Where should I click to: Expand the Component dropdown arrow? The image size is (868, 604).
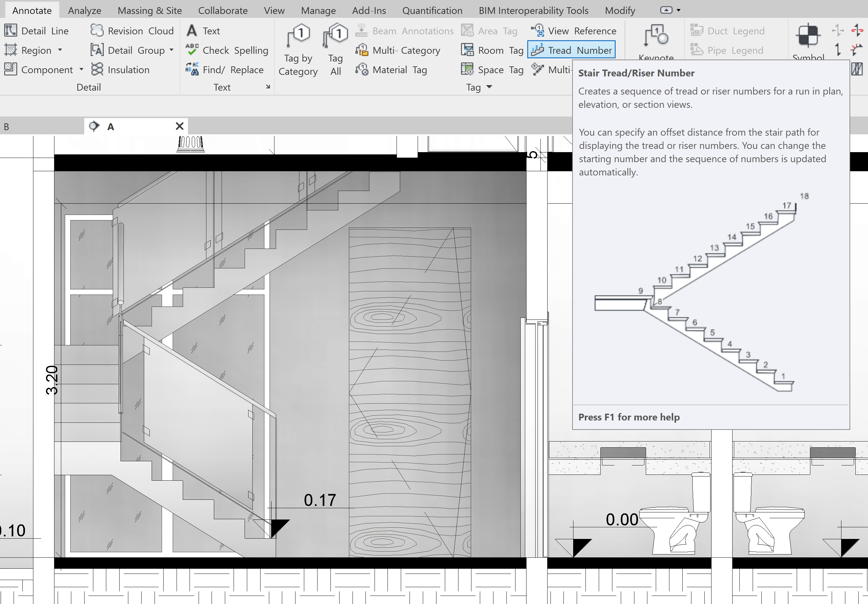[x=81, y=70]
